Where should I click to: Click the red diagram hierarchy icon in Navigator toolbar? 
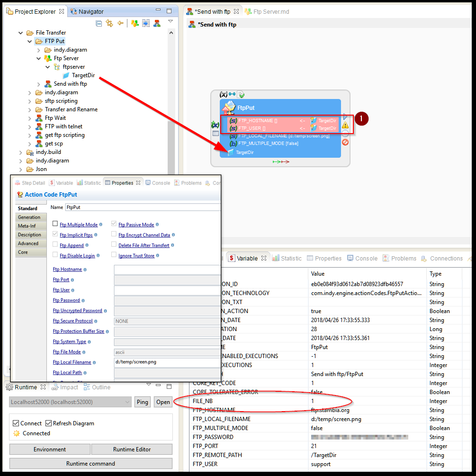click(157, 23)
